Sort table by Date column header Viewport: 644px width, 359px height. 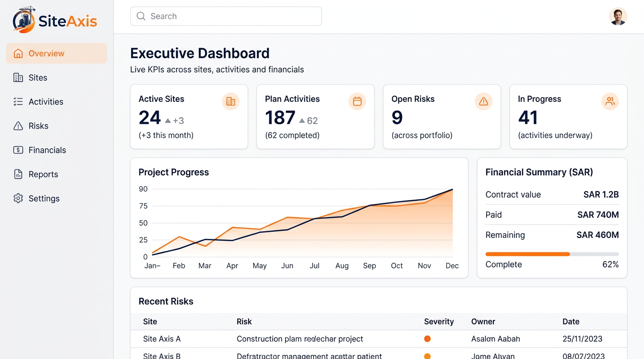pyautogui.click(x=571, y=322)
